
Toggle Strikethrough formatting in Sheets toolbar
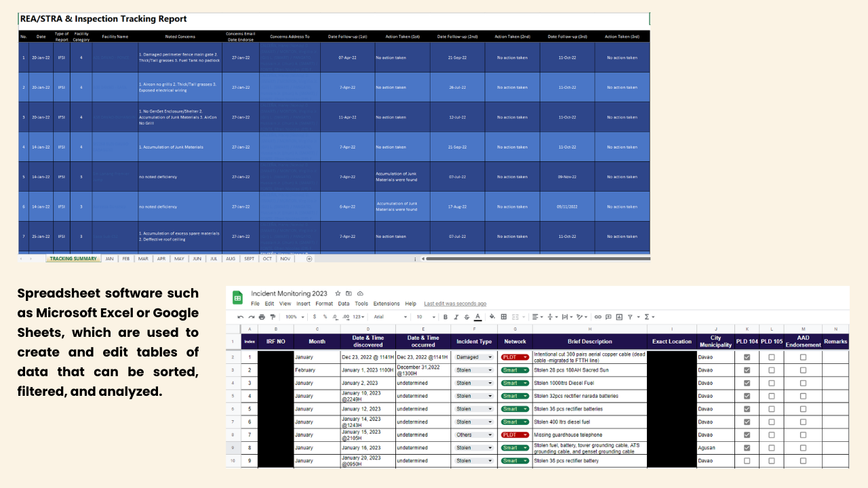pos(467,317)
